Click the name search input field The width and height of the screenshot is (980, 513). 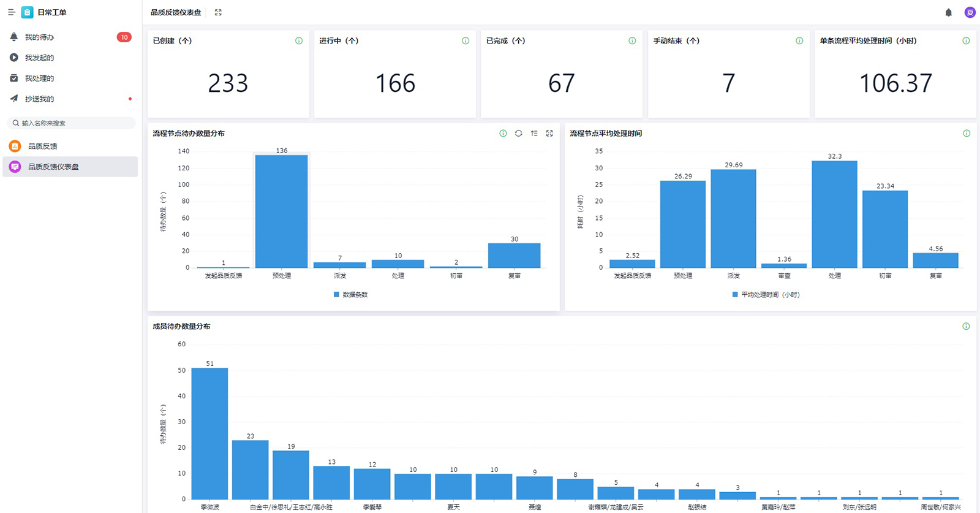(x=73, y=123)
